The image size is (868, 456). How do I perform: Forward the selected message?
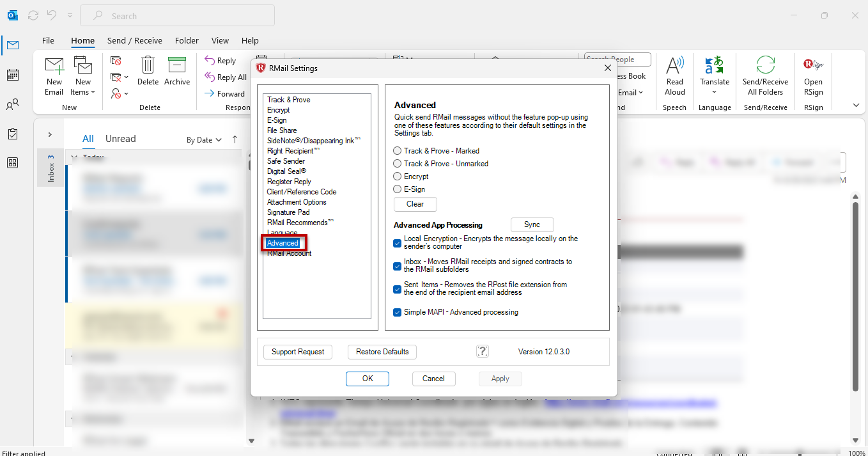pyautogui.click(x=224, y=93)
